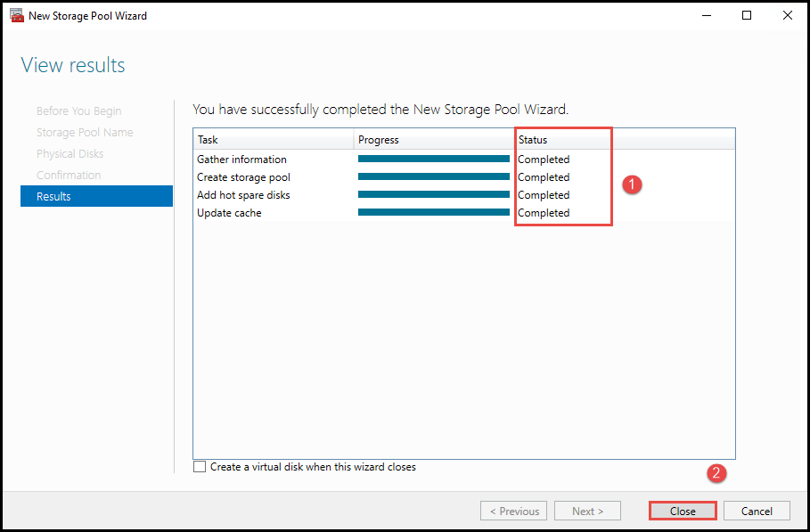Select Before You Begin step
810x532 pixels.
tap(78, 111)
